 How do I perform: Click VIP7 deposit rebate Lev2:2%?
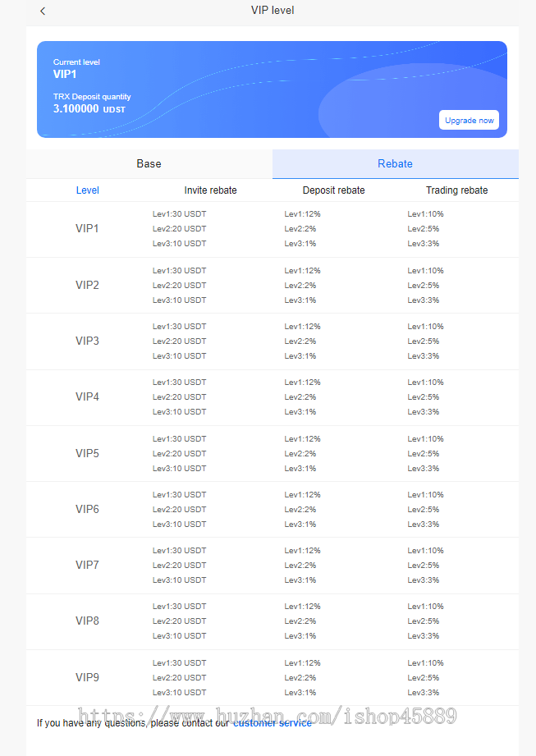300,566
